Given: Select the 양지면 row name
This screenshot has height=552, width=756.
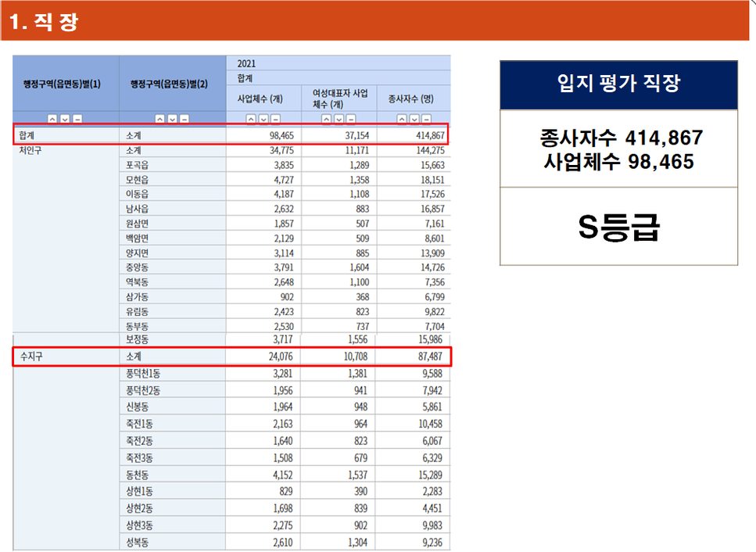Looking at the screenshot, I should (138, 253).
